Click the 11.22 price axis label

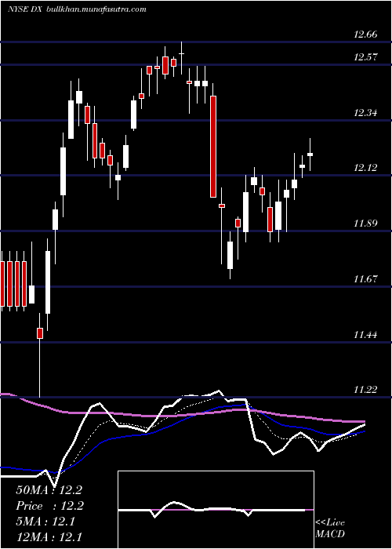(x=365, y=389)
